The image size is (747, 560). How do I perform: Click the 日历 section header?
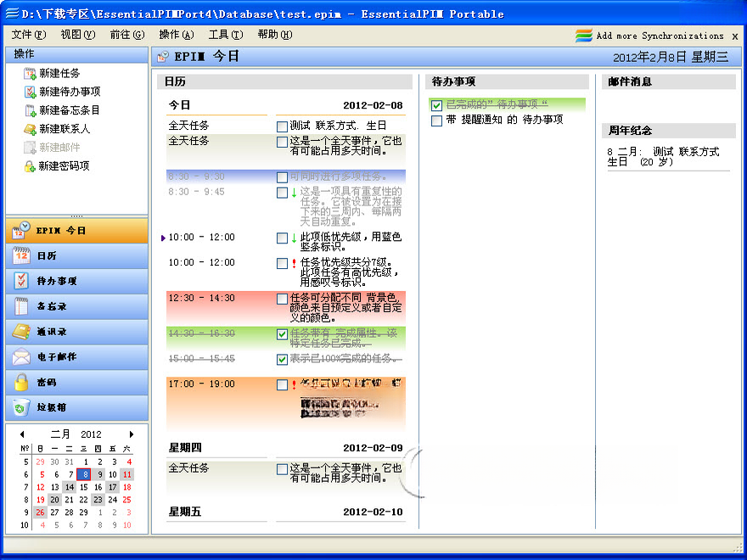tap(284, 82)
